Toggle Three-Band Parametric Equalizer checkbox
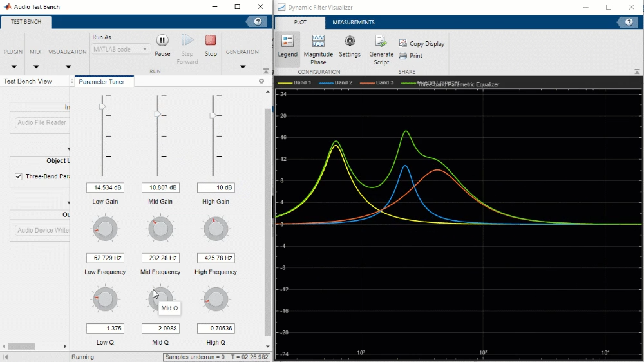The height and width of the screenshot is (362, 644). coord(19,176)
